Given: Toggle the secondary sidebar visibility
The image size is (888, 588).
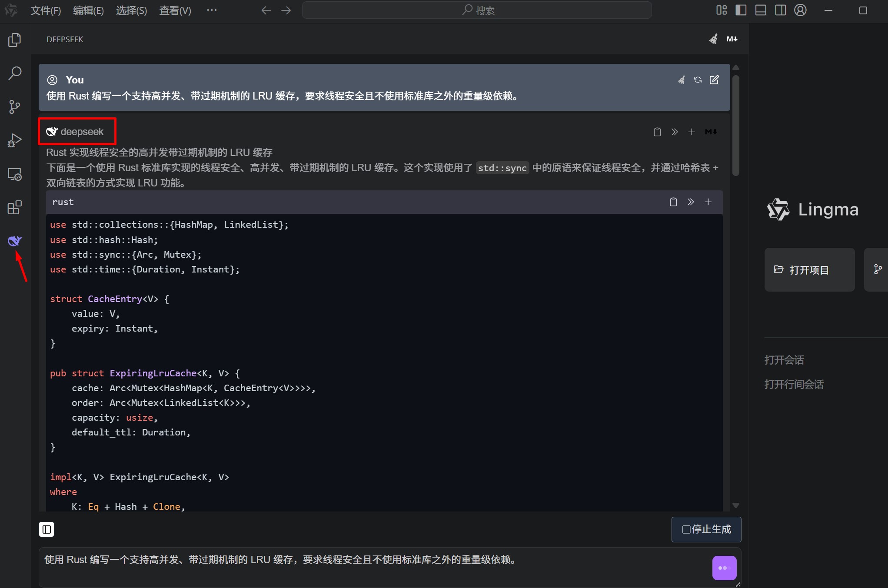Looking at the screenshot, I should (x=780, y=10).
